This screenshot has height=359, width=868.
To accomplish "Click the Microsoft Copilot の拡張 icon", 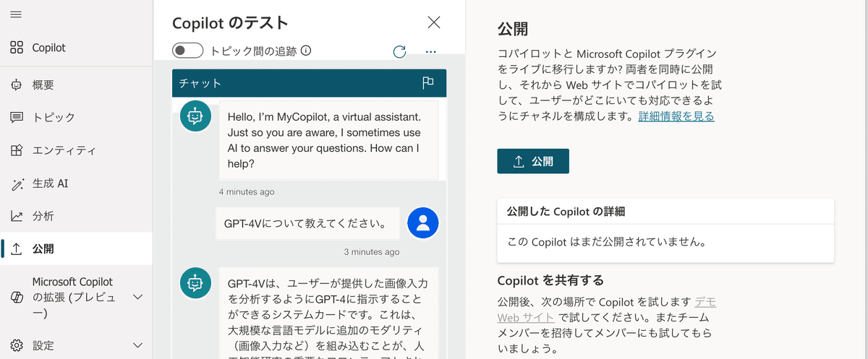I will coord(17,298).
